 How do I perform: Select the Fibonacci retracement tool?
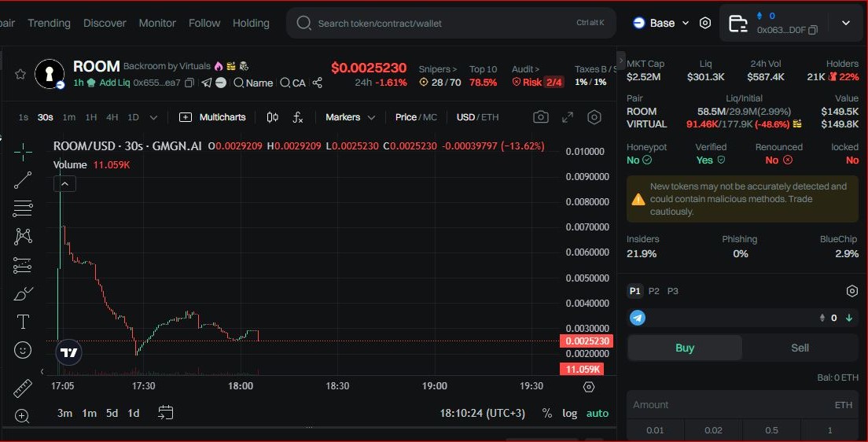click(23, 209)
